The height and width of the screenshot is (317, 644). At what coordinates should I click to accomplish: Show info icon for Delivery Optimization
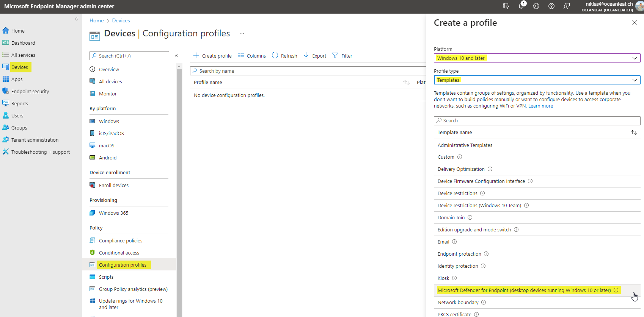point(490,169)
